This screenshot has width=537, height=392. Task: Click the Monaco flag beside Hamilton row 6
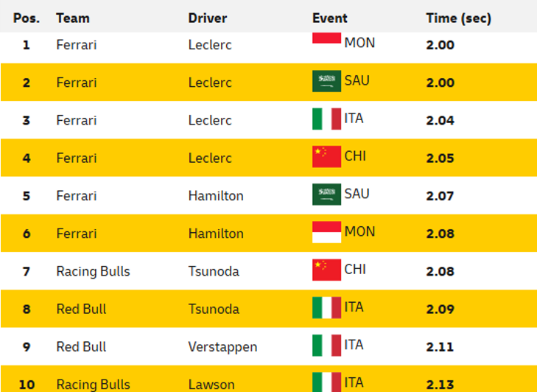[326, 232]
